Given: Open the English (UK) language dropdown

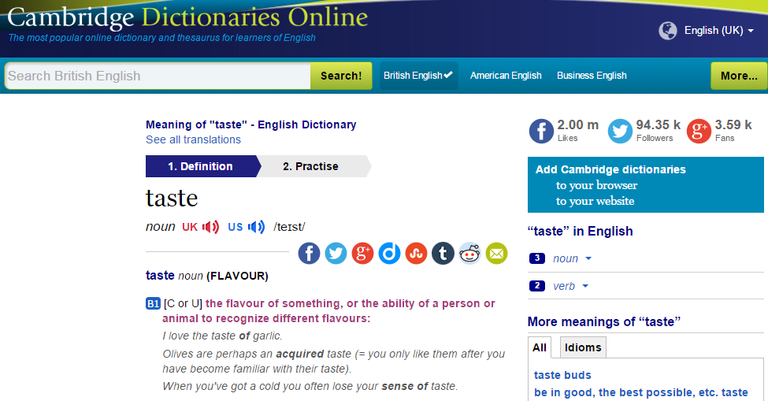Looking at the screenshot, I should coord(719,30).
